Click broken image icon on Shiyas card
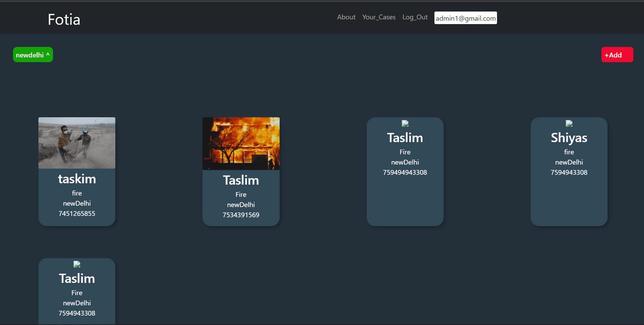The image size is (644, 325). 569,123
